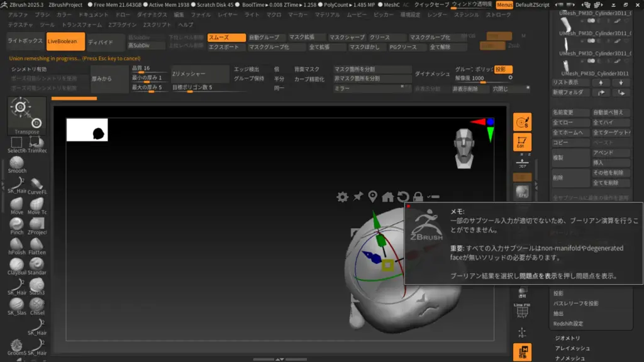Toggle 背面マスク option
The image size is (644, 362).
tap(306, 69)
